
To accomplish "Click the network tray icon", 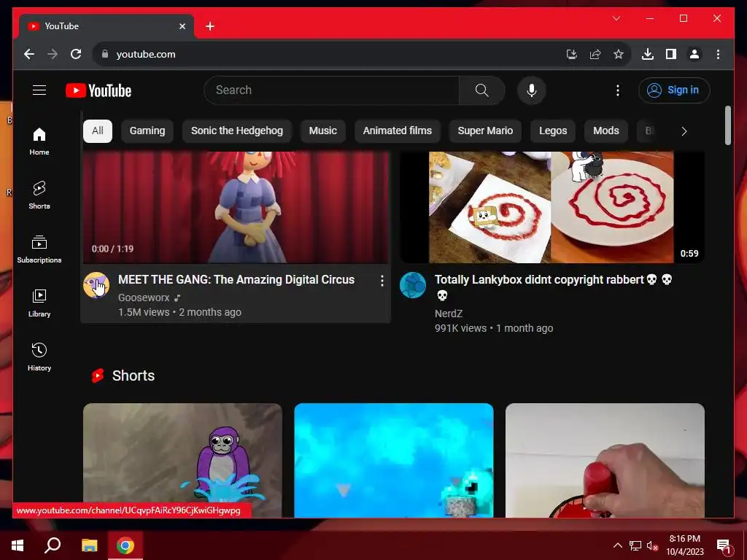I will (x=635, y=545).
